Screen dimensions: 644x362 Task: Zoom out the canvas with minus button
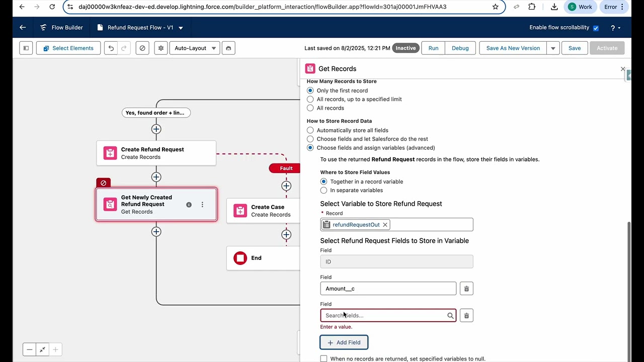tap(30, 350)
